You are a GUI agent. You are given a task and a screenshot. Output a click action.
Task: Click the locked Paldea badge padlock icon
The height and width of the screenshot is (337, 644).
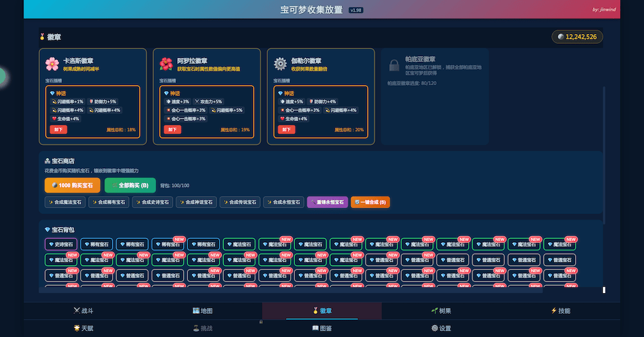click(393, 65)
